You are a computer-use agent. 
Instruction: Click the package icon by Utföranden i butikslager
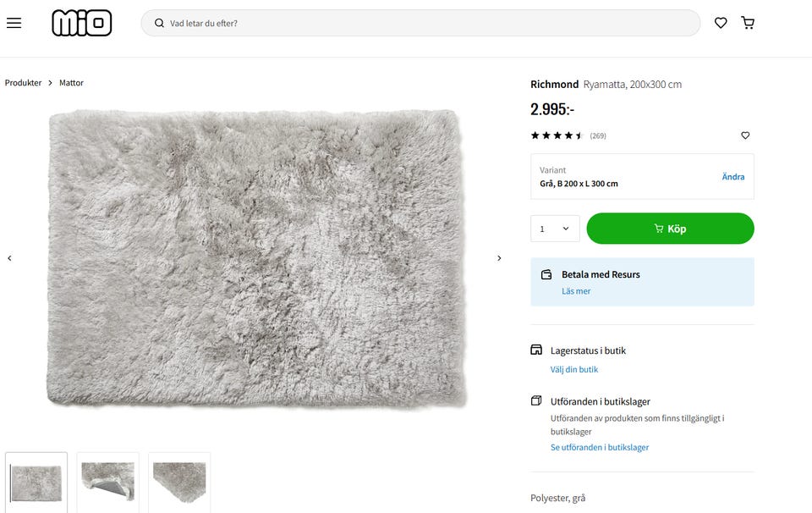pyautogui.click(x=536, y=401)
